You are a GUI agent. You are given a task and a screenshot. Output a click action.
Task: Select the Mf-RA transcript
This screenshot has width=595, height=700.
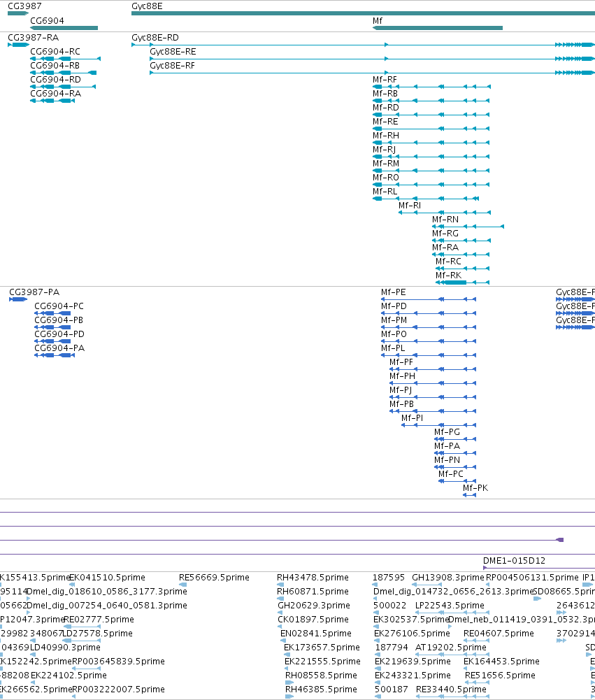pos(461,255)
